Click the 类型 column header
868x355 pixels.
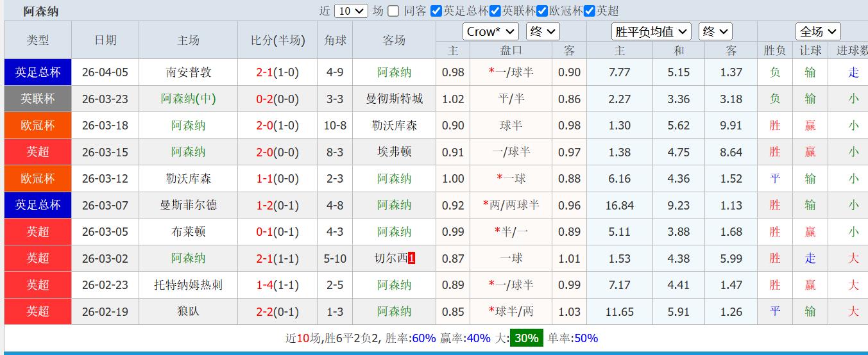point(38,40)
